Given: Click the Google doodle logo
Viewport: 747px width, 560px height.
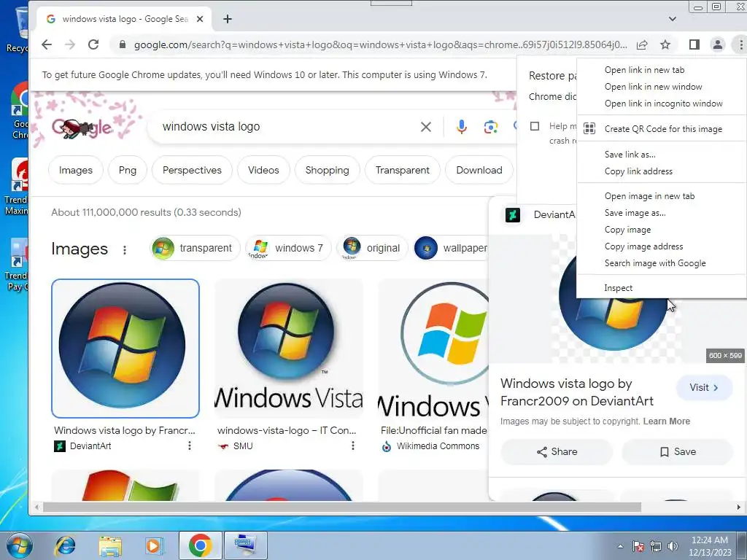Looking at the screenshot, I should click(x=82, y=128).
